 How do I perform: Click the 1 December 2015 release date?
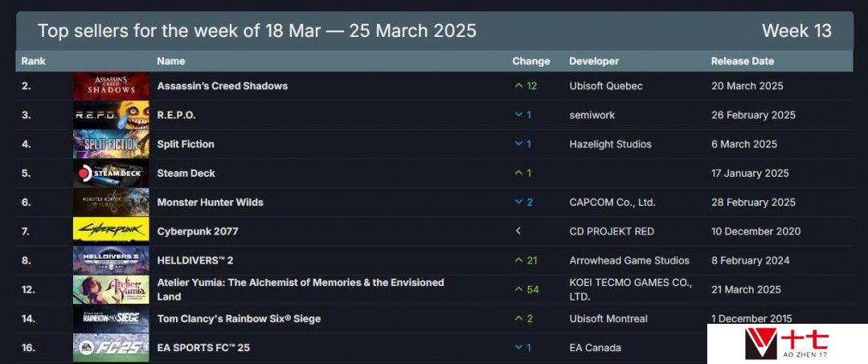[x=751, y=319]
